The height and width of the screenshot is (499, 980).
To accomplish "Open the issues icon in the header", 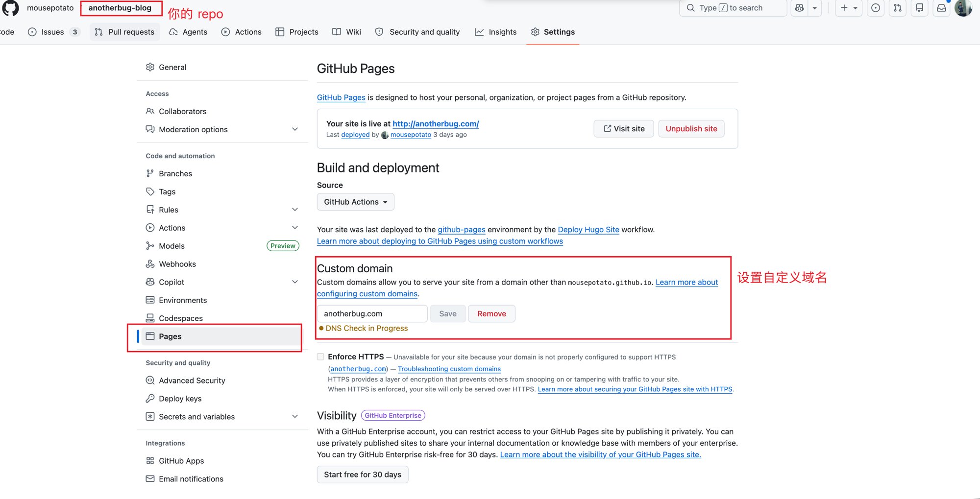I will click(876, 8).
